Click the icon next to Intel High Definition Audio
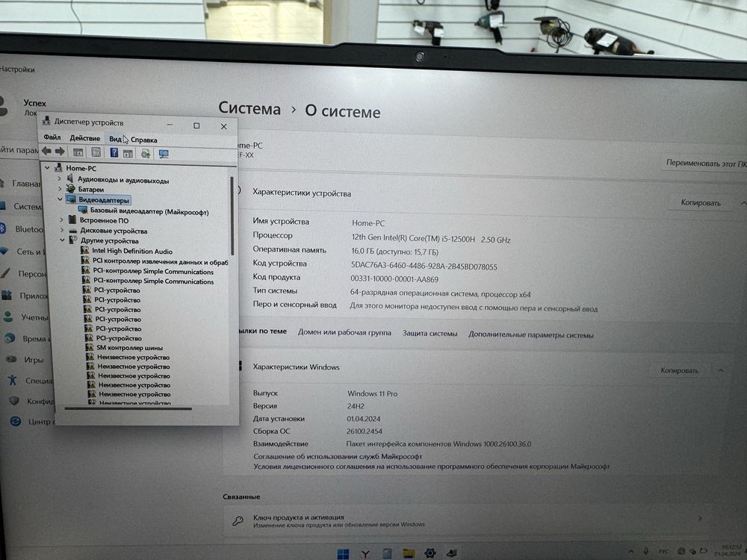The width and height of the screenshot is (747, 560). (85, 250)
